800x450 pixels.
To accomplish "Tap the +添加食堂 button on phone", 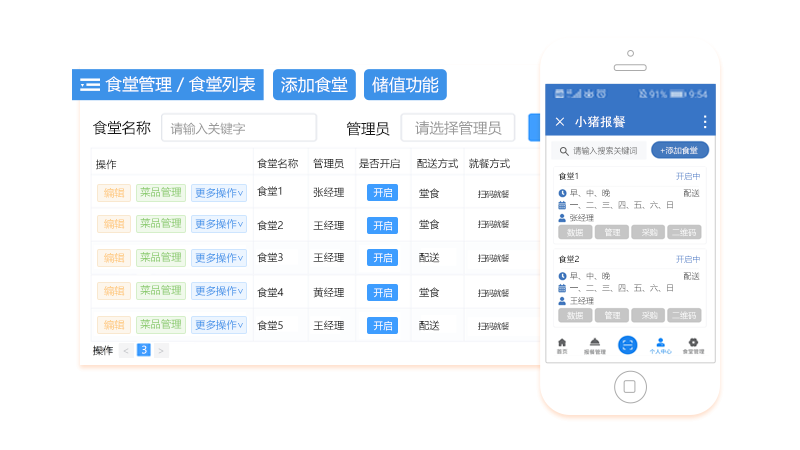I will [x=680, y=151].
